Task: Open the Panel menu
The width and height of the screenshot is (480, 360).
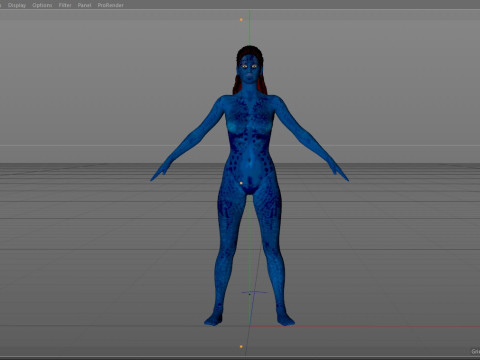Action: click(x=84, y=5)
